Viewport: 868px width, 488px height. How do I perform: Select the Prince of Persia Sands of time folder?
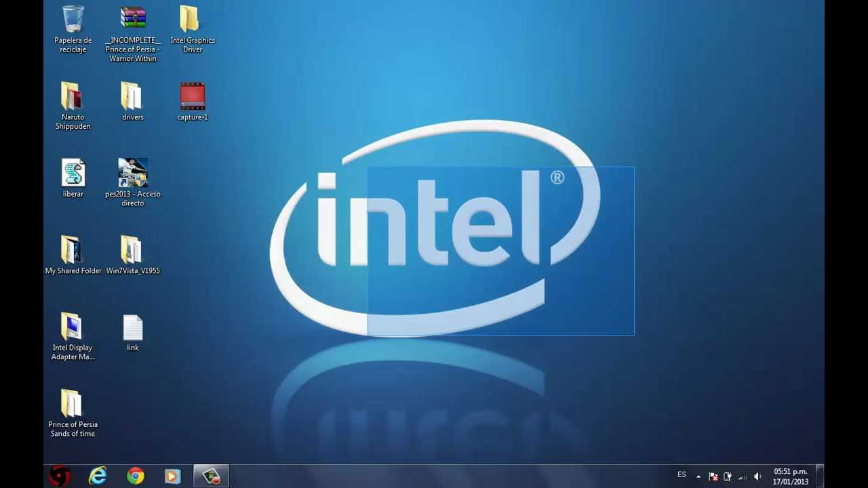click(x=73, y=413)
